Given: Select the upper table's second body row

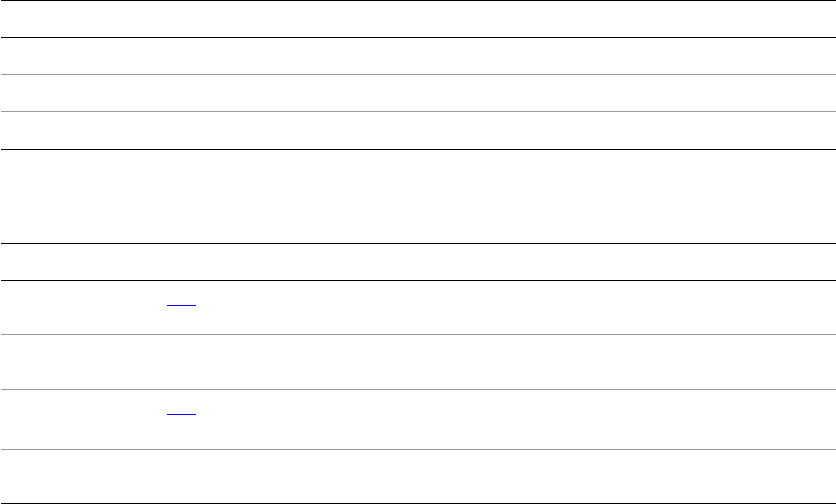Looking at the screenshot, I should [x=417, y=93].
